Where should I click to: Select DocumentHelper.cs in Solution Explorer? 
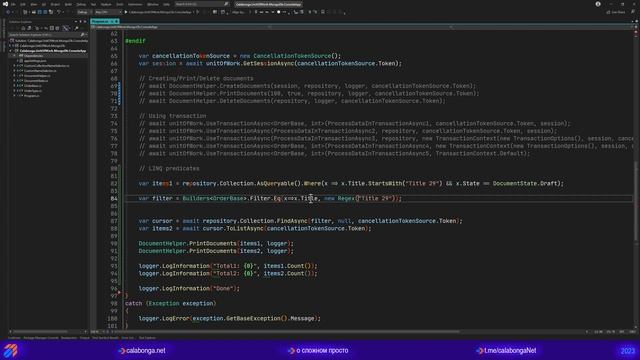coord(37,76)
